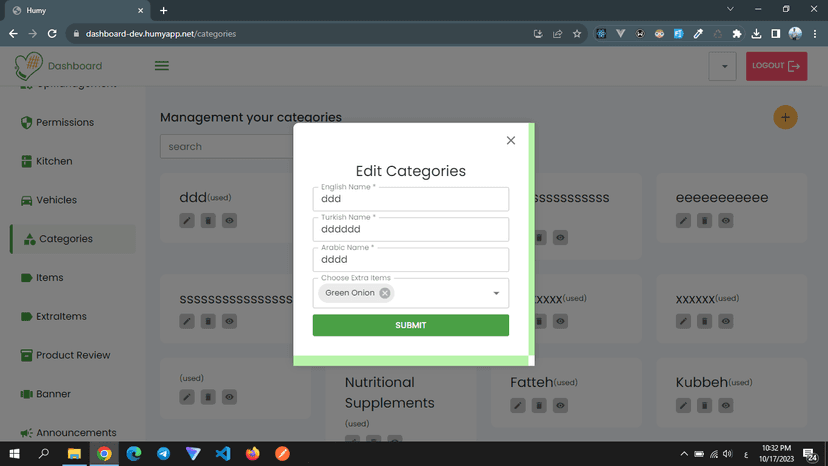Open Permissions in the sidebar

(x=65, y=122)
